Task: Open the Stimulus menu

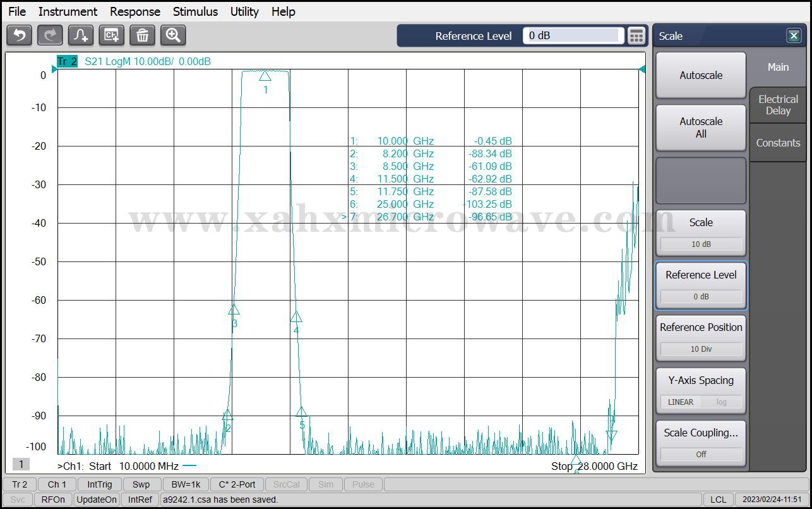Action: pos(195,11)
